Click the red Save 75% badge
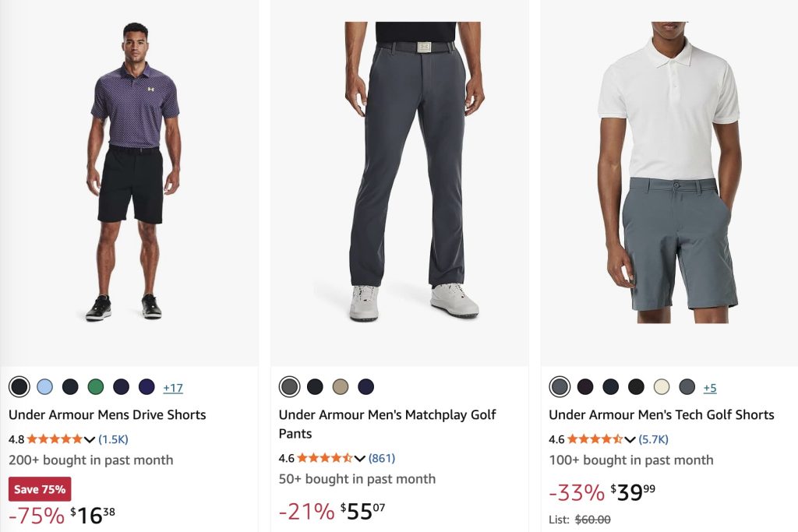Image resolution: width=798 pixels, height=532 pixels. point(40,489)
